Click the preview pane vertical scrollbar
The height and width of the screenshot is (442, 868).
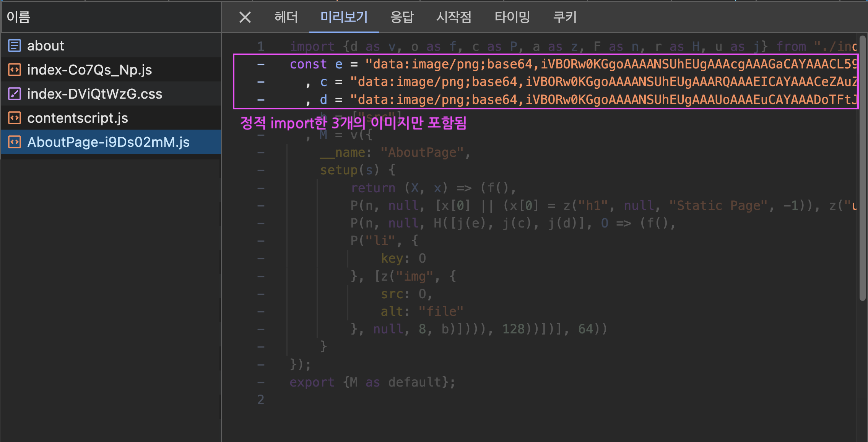coord(862,168)
